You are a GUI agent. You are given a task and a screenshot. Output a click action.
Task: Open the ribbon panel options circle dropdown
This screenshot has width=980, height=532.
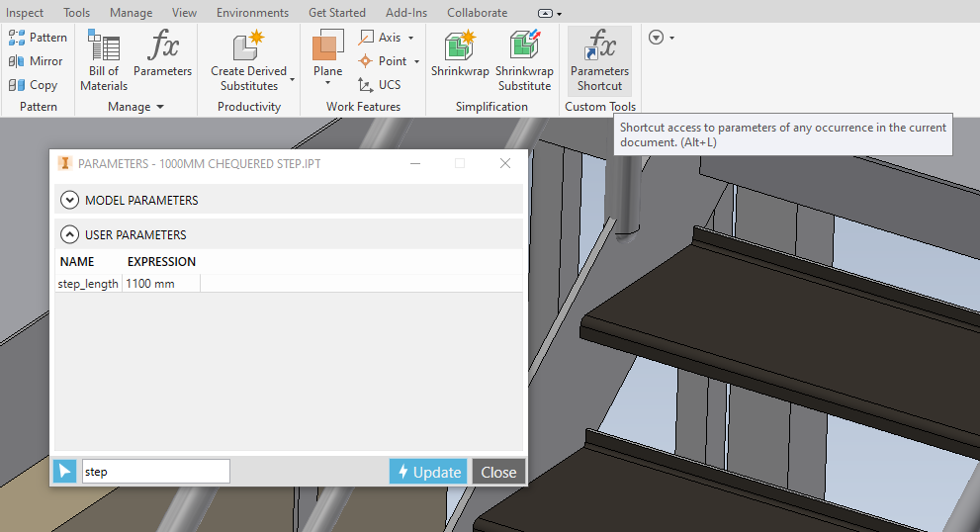[x=662, y=38]
